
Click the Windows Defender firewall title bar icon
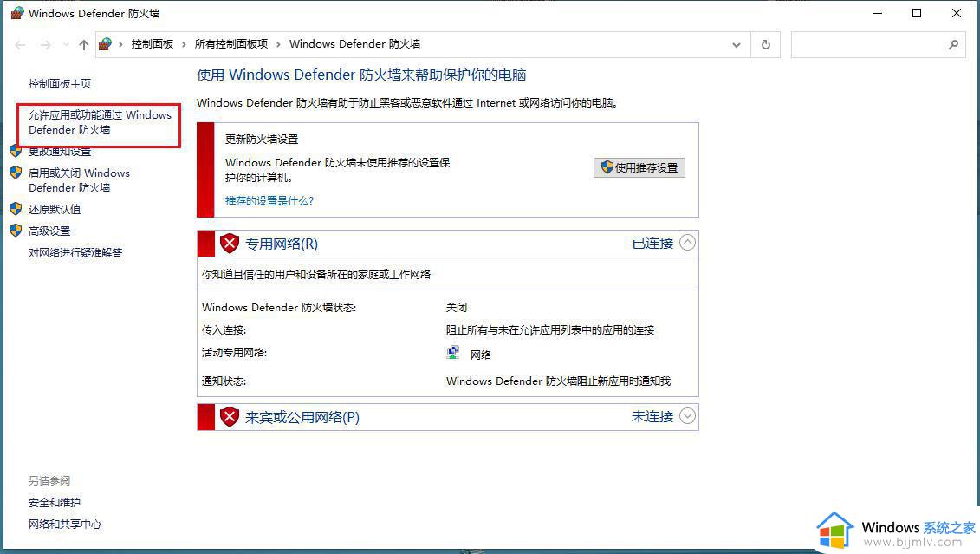click(16, 13)
